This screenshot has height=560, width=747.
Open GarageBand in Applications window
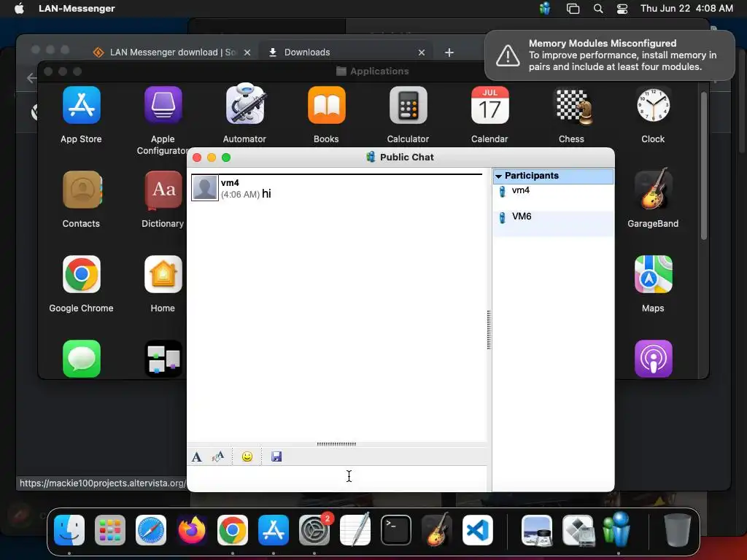653,190
